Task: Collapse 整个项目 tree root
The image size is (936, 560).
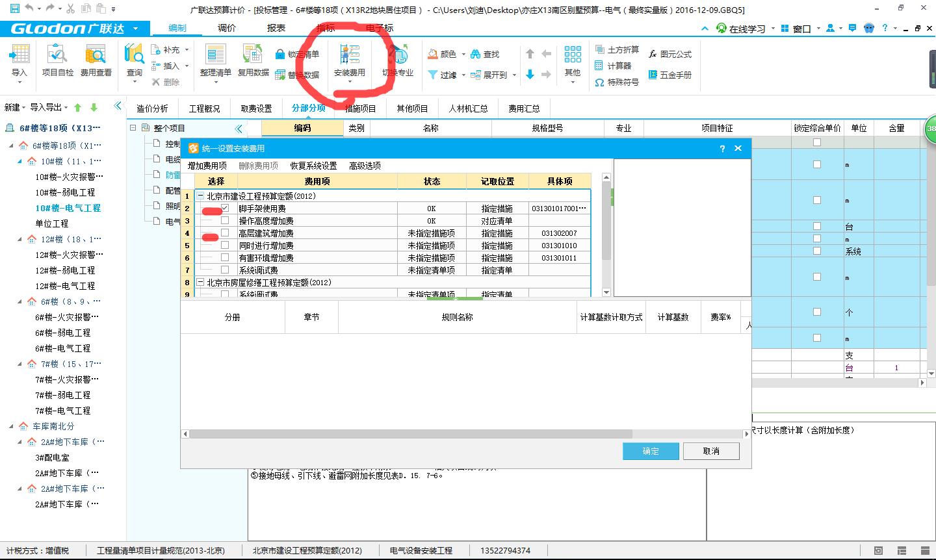Action: tap(133, 128)
